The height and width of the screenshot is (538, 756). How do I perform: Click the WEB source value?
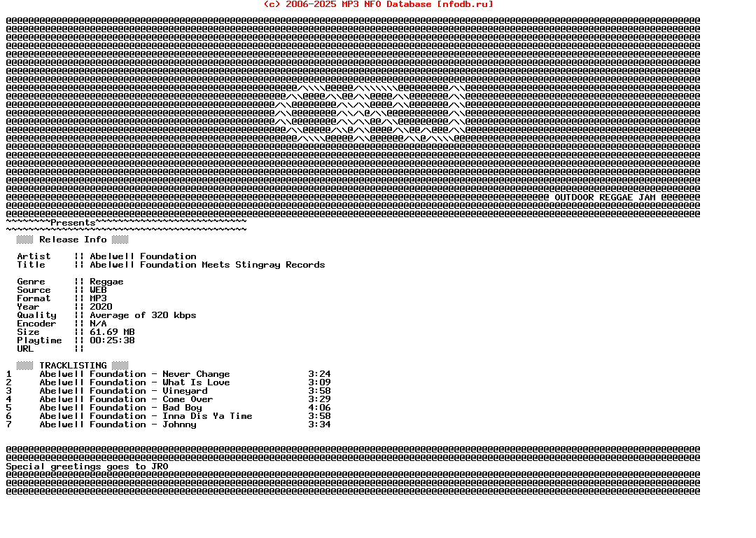coord(98,290)
